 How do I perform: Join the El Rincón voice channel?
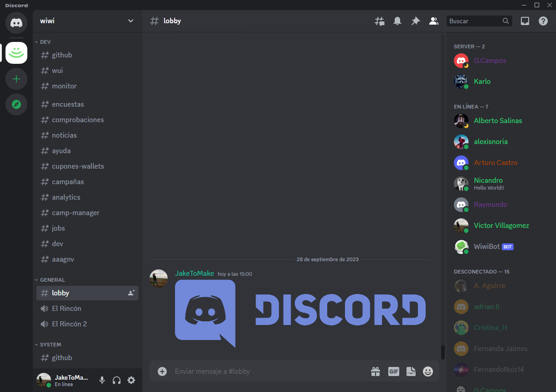coord(88,309)
